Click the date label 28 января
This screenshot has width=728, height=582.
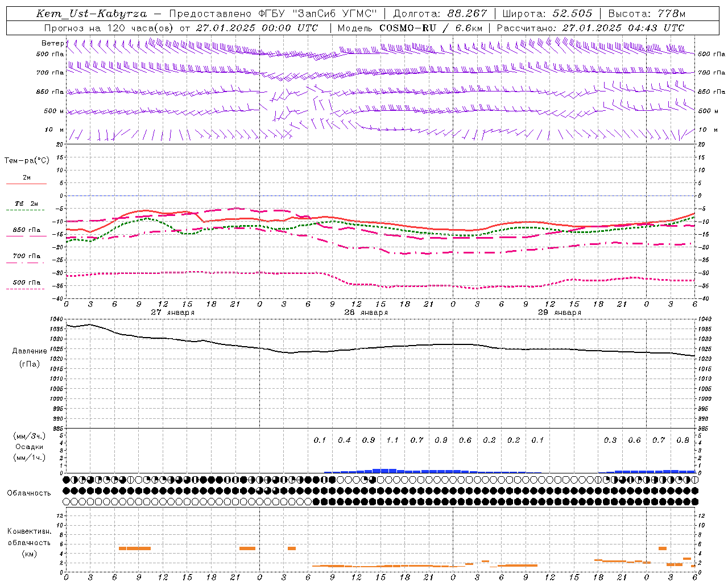click(x=366, y=312)
